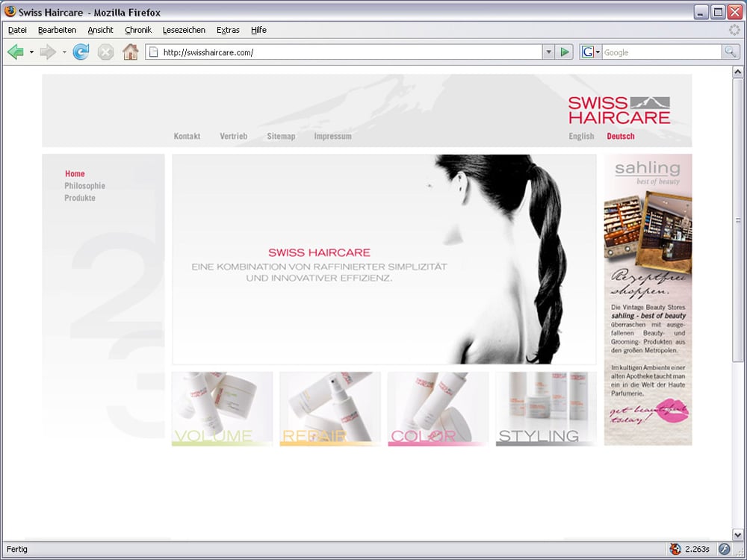Click the sahling best of beauty banner
Screen dimensions: 747x560
click(648, 299)
